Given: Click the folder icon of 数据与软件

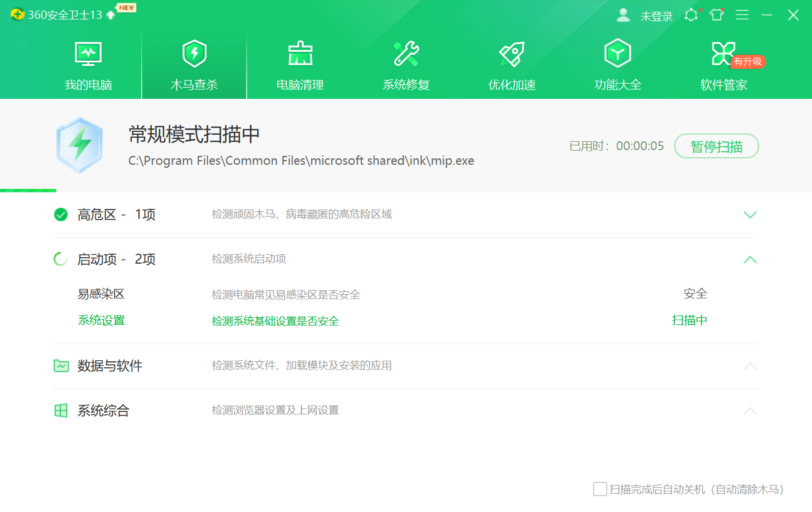Looking at the screenshot, I should pos(61,365).
